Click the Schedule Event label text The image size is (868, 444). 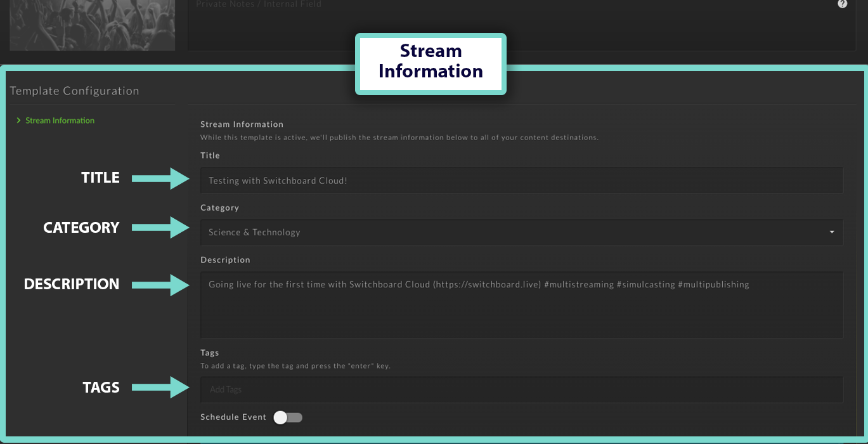click(233, 417)
